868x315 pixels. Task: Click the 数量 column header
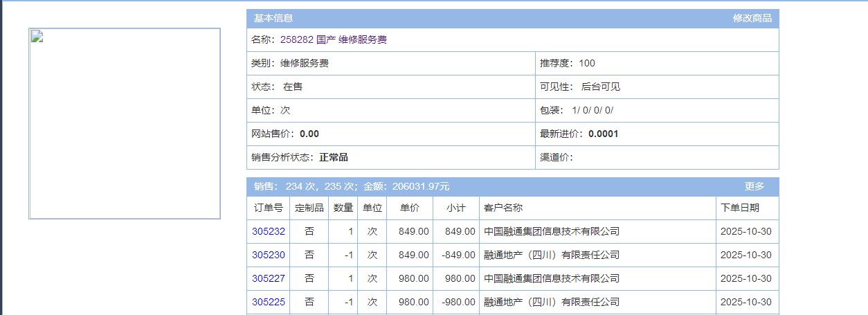coord(343,208)
